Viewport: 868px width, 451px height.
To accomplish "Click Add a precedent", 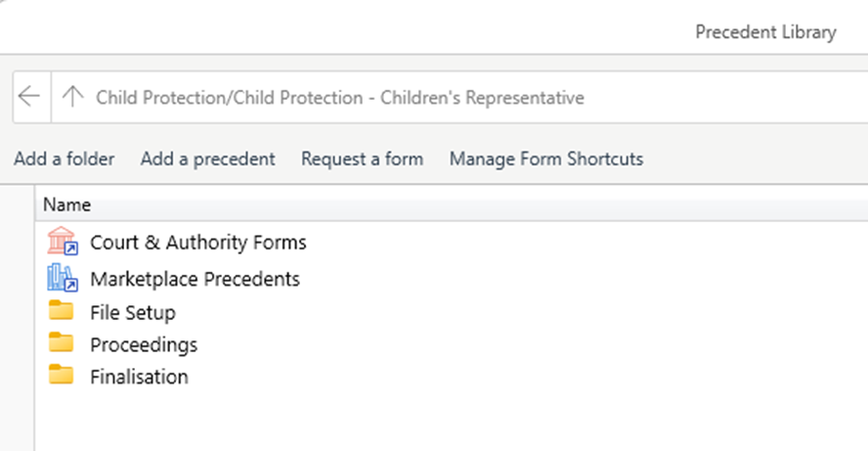I will click(x=207, y=158).
